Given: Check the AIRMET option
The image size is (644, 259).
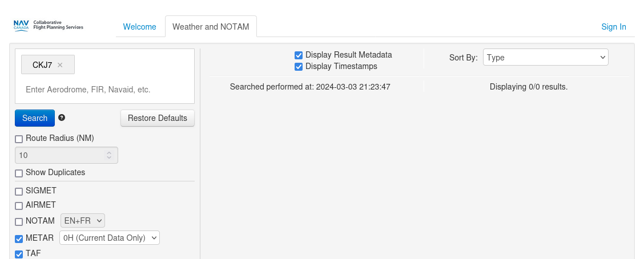Looking at the screenshot, I should (x=19, y=205).
